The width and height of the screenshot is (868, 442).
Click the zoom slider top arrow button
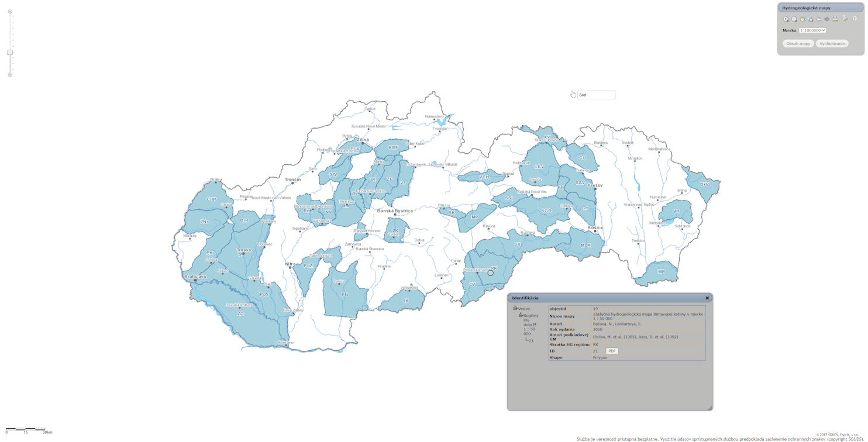(10, 12)
